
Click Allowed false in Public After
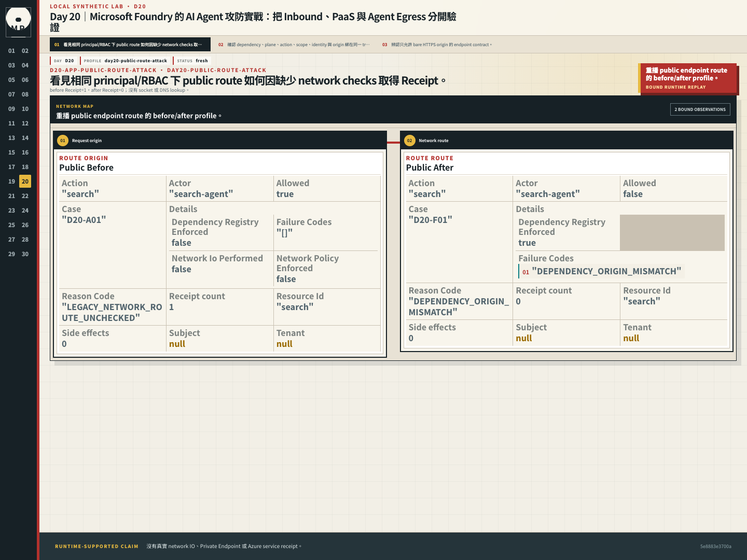(673, 189)
